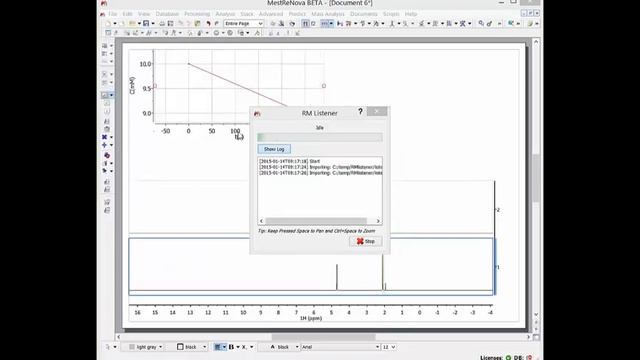Click the scroll-up arrow of vertical scrollbar

(536, 42)
